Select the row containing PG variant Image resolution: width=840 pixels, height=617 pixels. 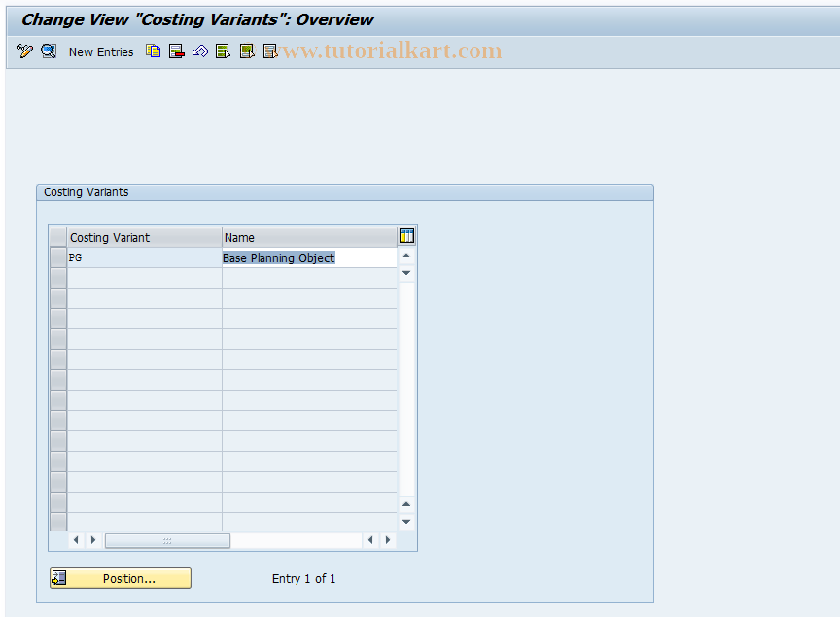[x=57, y=257]
